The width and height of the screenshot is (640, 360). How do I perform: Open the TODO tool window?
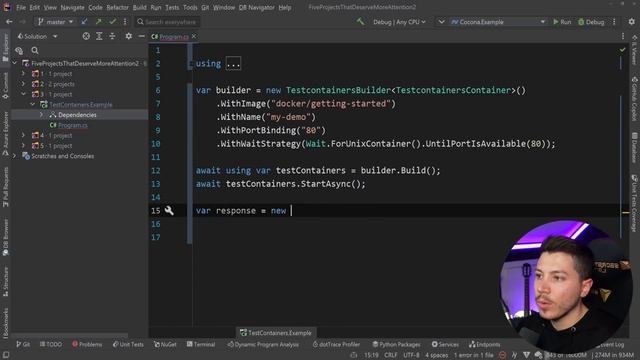click(x=51, y=344)
